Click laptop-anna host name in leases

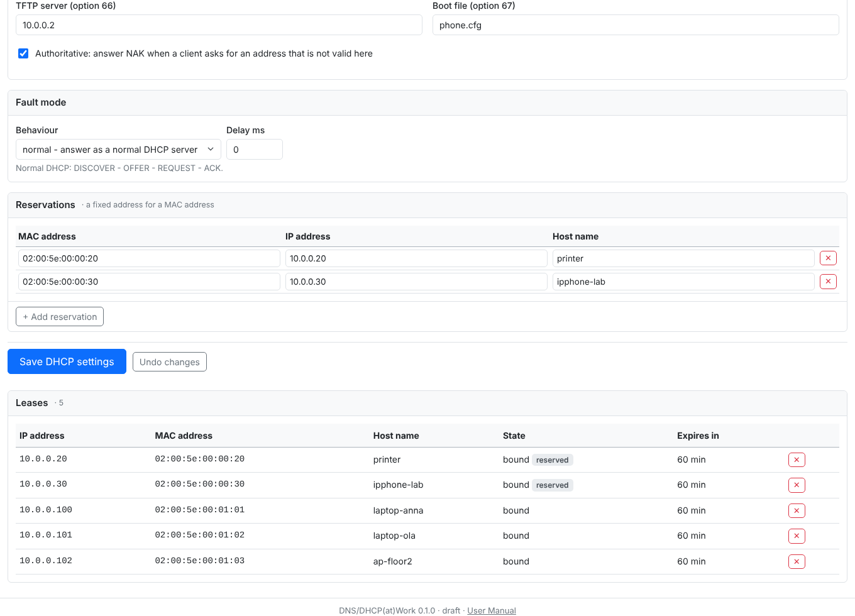[x=398, y=510]
